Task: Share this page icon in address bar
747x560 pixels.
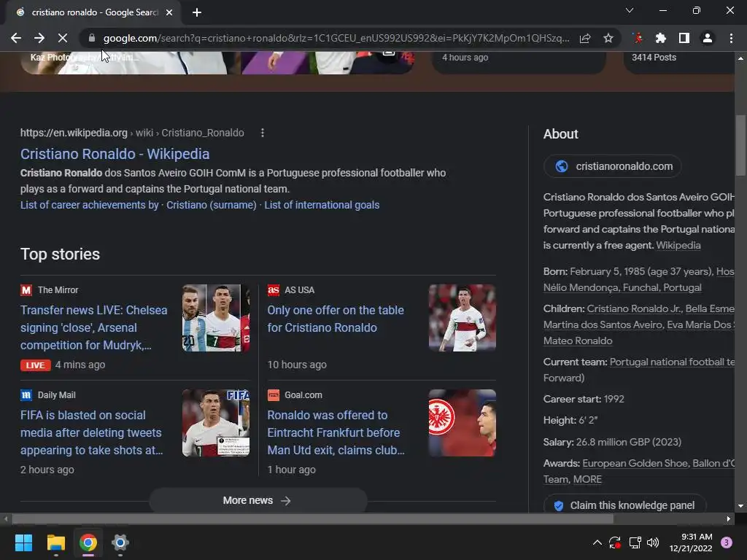Action: [x=585, y=38]
